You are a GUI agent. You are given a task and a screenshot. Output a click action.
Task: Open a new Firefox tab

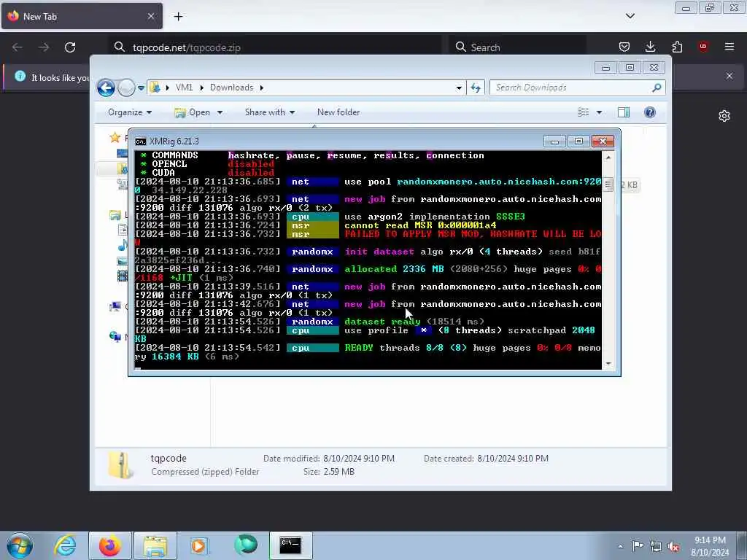[178, 17]
